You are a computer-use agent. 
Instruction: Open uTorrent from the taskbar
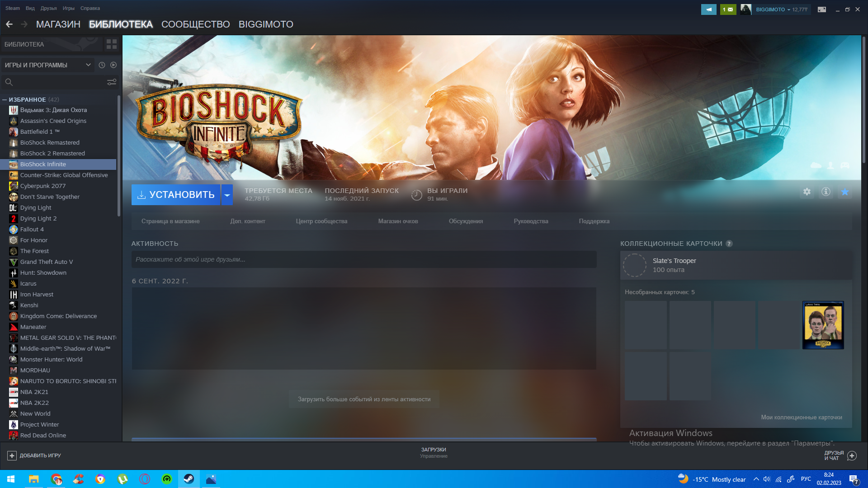pyautogui.click(x=123, y=479)
